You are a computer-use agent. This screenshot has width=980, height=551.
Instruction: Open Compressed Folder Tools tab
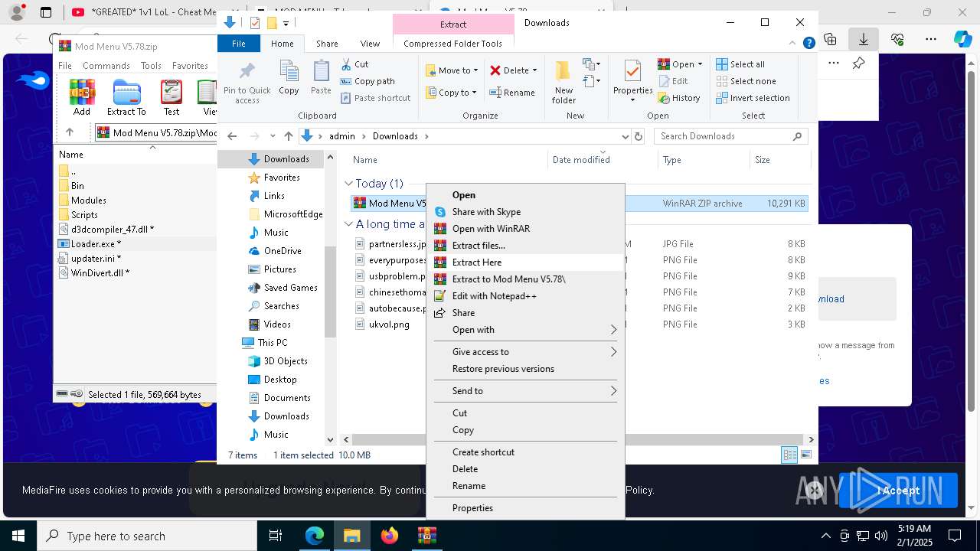tap(452, 44)
